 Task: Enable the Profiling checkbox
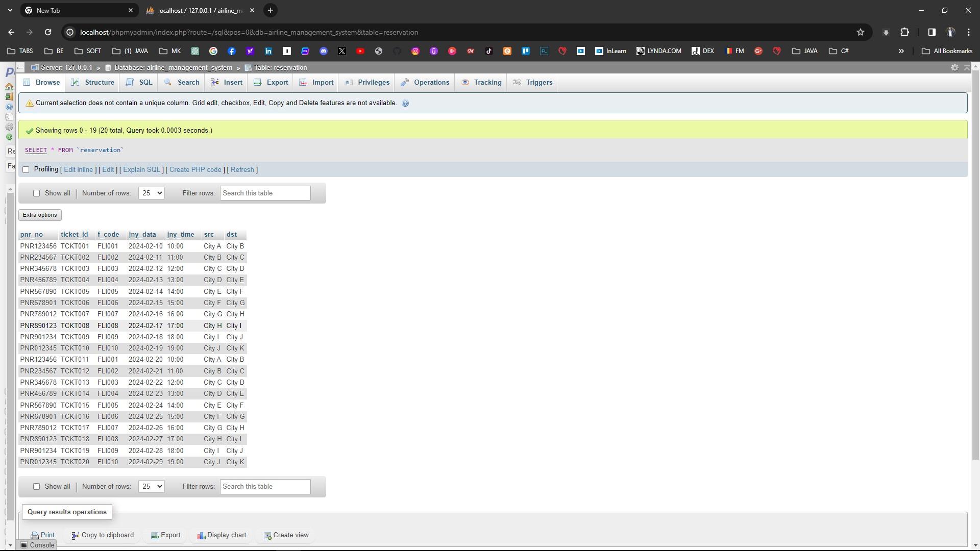pyautogui.click(x=26, y=170)
